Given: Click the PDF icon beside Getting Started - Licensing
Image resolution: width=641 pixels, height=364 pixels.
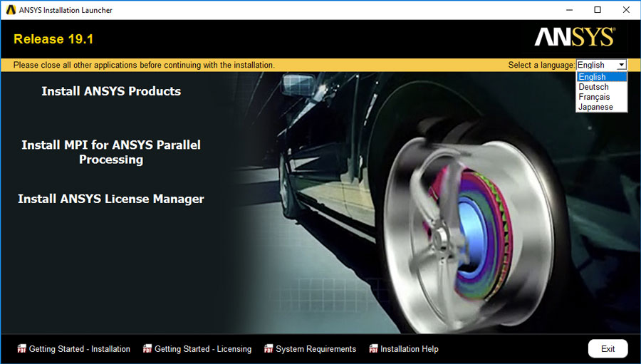Looking at the screenshot, I should [147, 349].
